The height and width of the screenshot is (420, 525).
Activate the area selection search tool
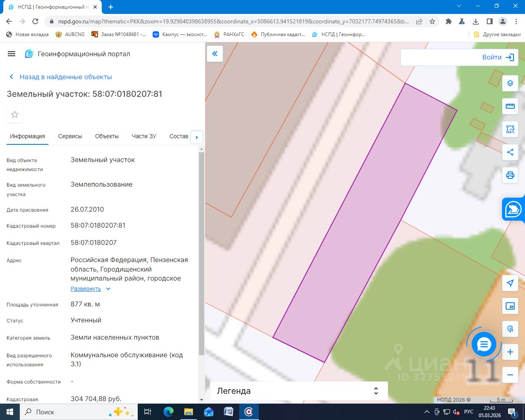tap(510, 129)
